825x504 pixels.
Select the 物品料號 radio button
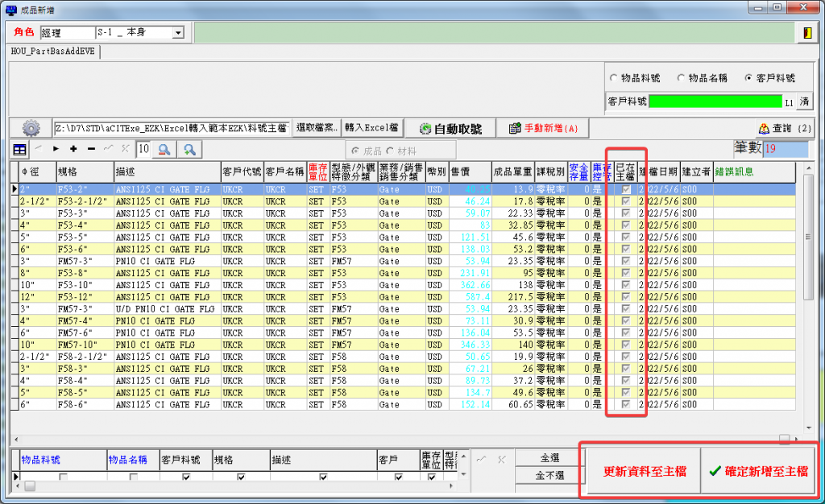(614, 78)
